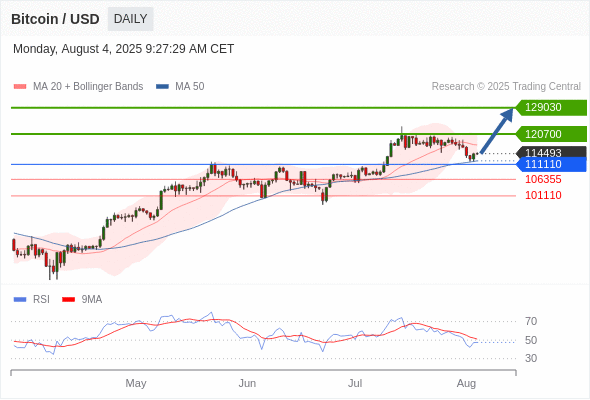Image resolution: width=590 pixels, height=400 pixels.
Task: Click the Aug label on time axis
Action: pyautogui.click(x=466, y=383)
